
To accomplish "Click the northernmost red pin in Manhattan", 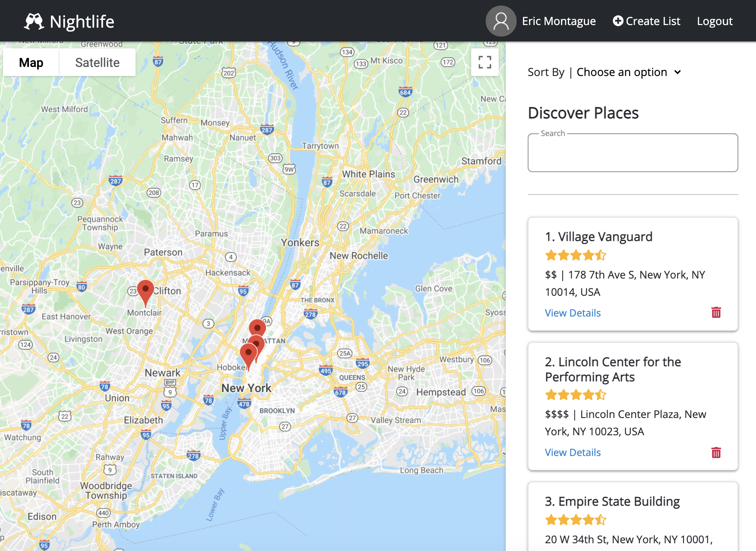I will pos(257,328).
